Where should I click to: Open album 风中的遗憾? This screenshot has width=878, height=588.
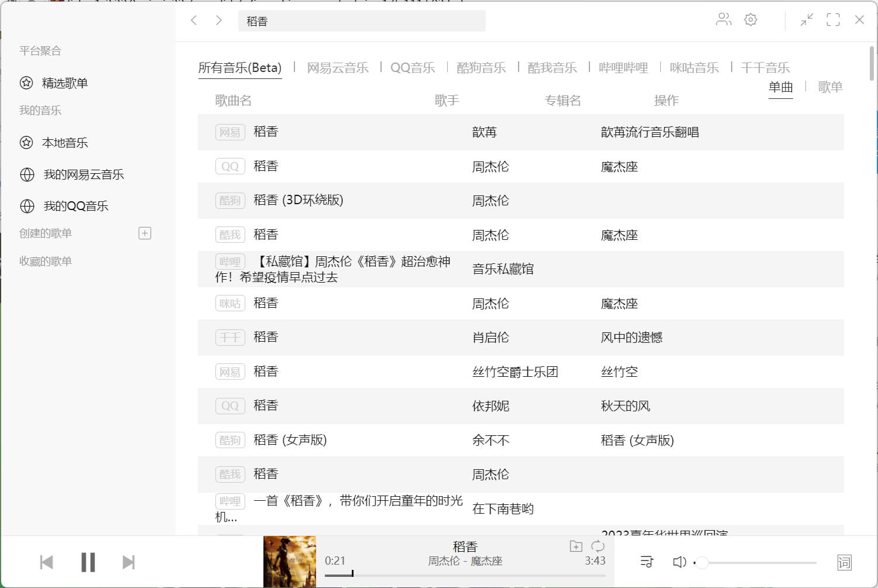(632, 338)
